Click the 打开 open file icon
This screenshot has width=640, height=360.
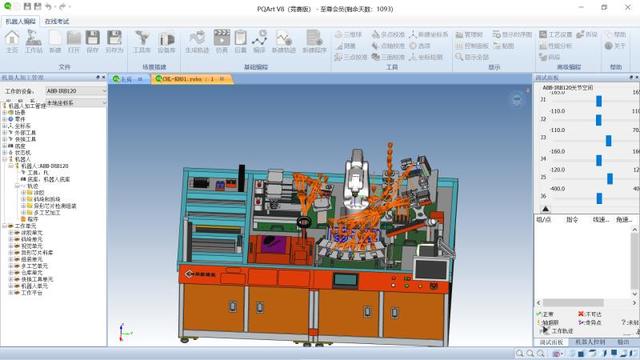[74, 42]
